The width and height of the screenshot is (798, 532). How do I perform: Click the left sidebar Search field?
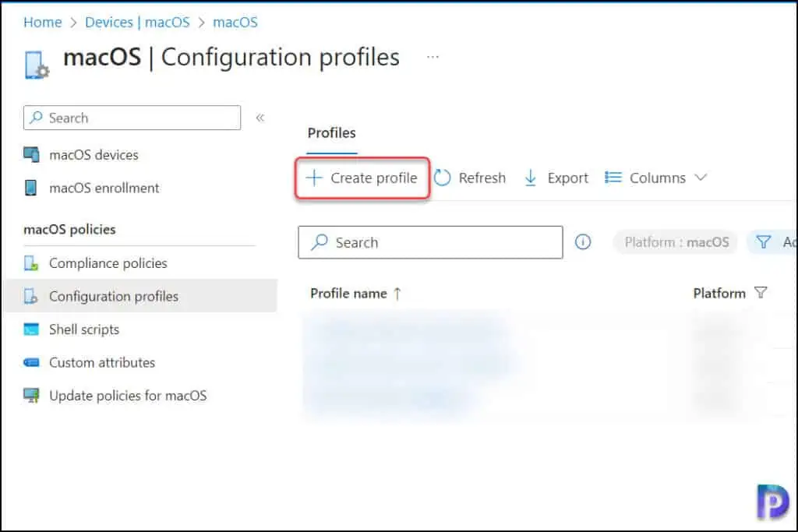click(132, 118)
